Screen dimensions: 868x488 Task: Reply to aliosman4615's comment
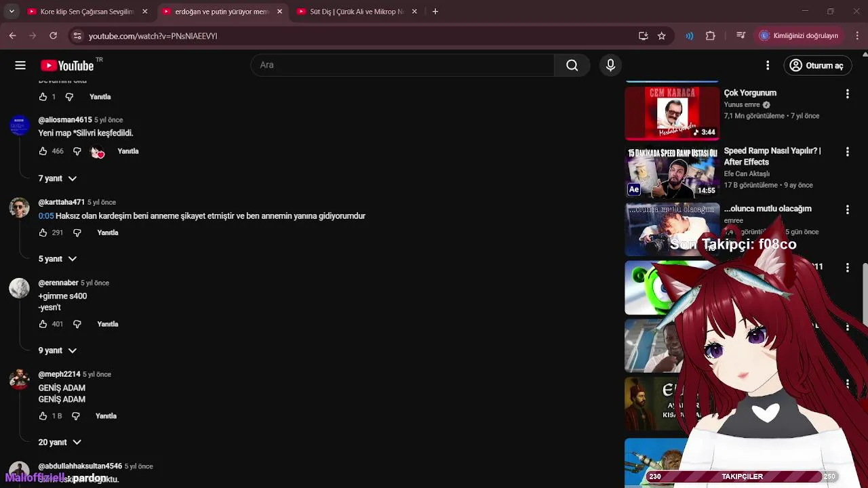(x=127, y=151)
